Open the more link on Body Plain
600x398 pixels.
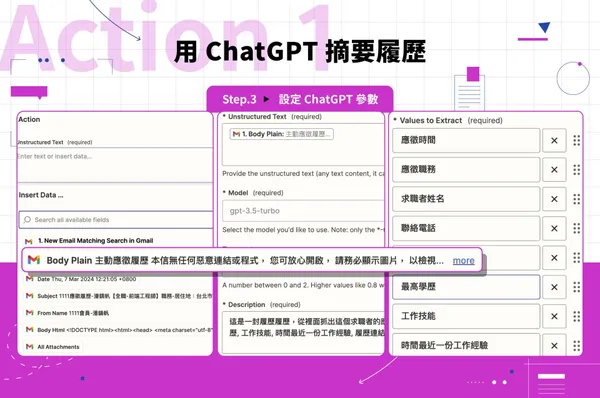(x=463, y=261)
